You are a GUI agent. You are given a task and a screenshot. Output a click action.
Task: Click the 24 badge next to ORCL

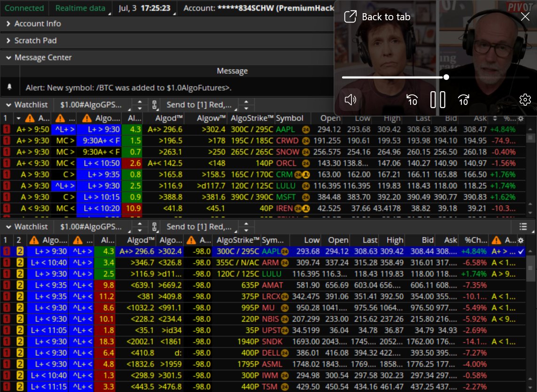306,164
